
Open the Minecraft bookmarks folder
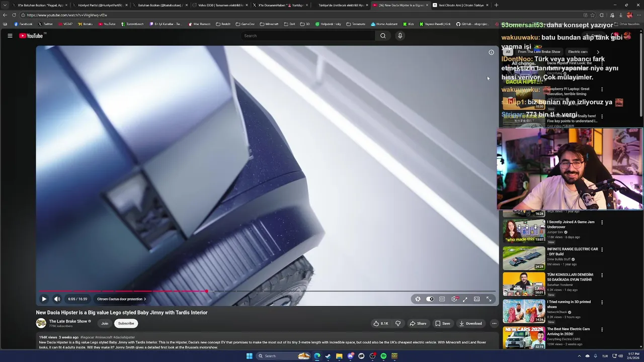(x=269, y=24)
